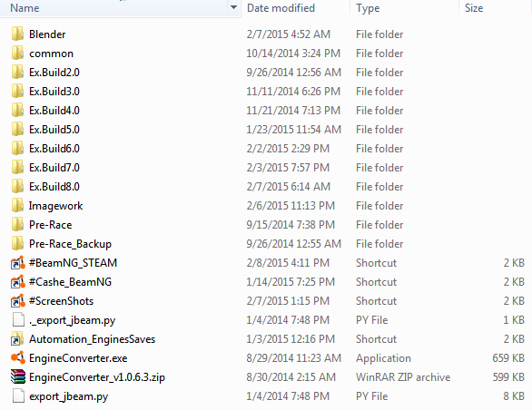Click the Blender folder icon

click(x=17, y=34)
